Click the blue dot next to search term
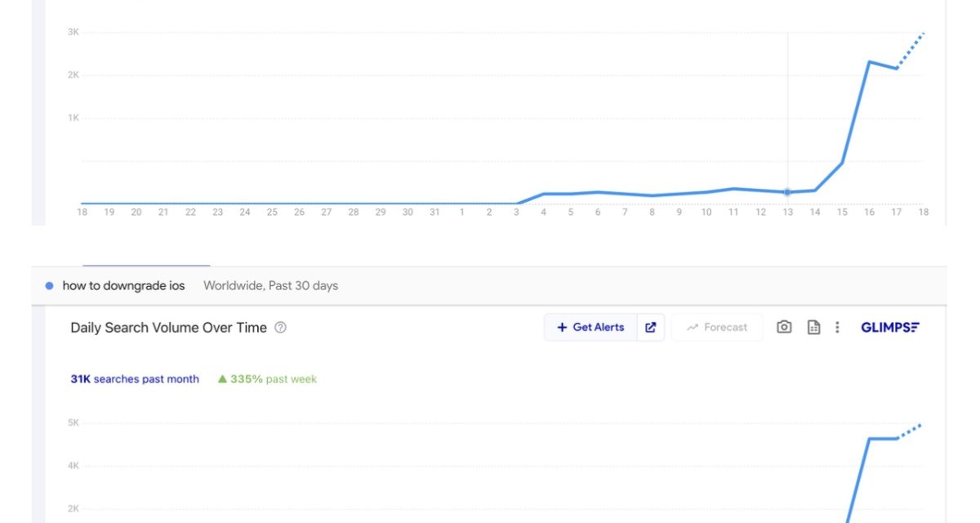This screenshot has width=980, height=523. [50, 285]
